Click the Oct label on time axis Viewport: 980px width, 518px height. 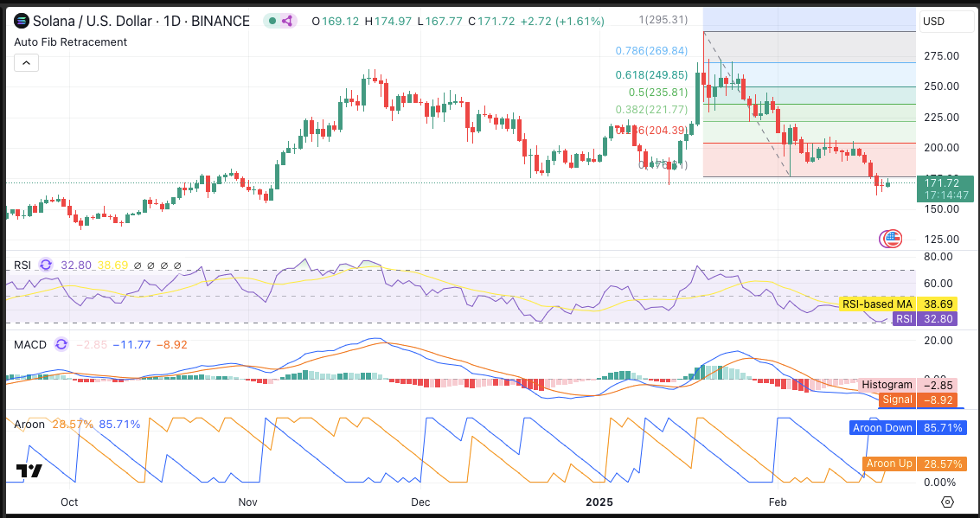[x=69, y=502]
